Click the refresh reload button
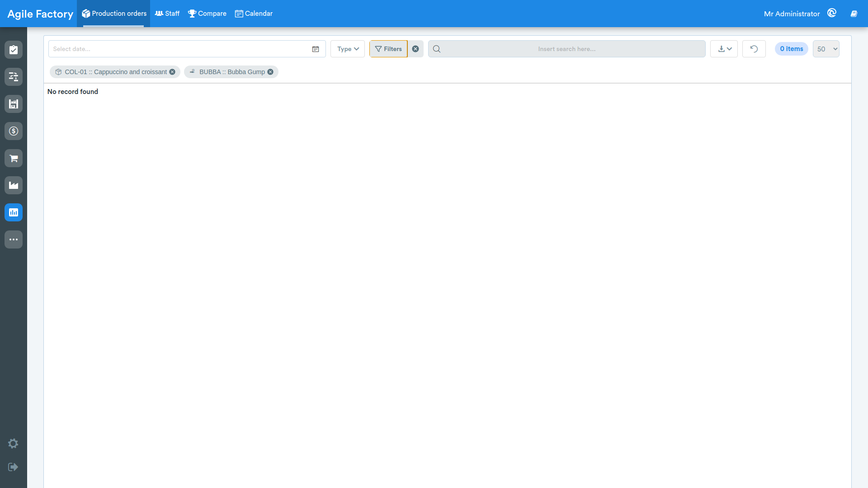 point(754,49)
